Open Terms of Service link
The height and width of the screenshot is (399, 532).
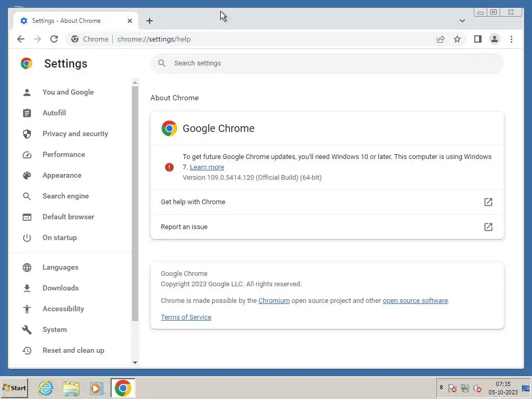tap(186, 317)
